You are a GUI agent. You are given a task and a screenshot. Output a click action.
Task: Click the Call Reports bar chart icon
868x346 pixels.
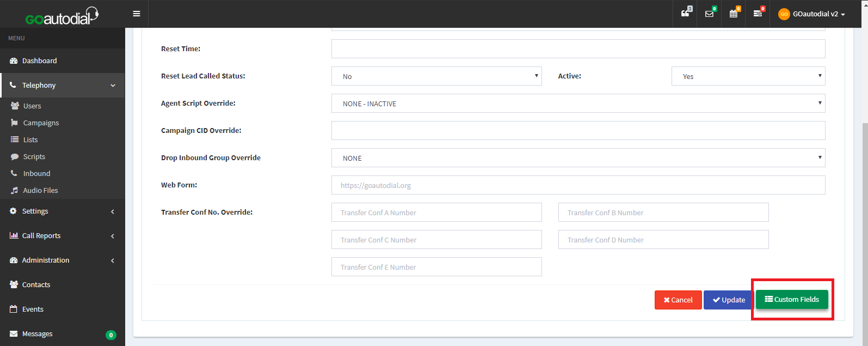coord(14,235)
